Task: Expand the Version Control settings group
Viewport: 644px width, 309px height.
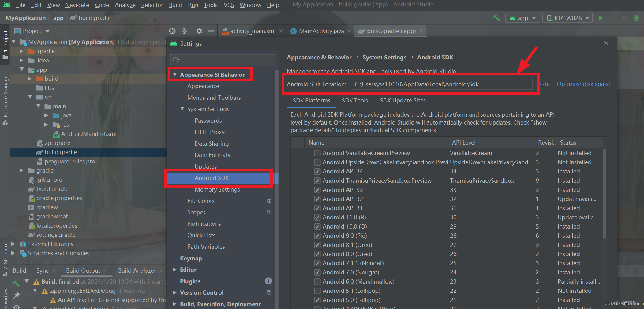Action: (x=175, y=292)
